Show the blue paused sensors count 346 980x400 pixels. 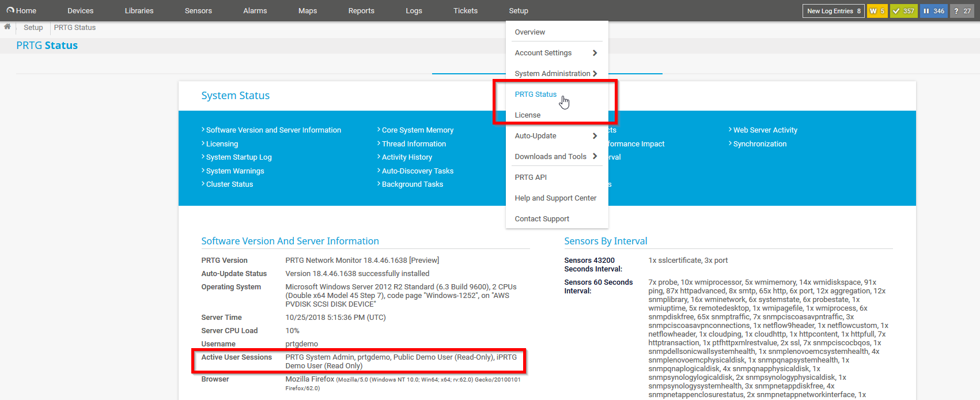pos(933,11)
